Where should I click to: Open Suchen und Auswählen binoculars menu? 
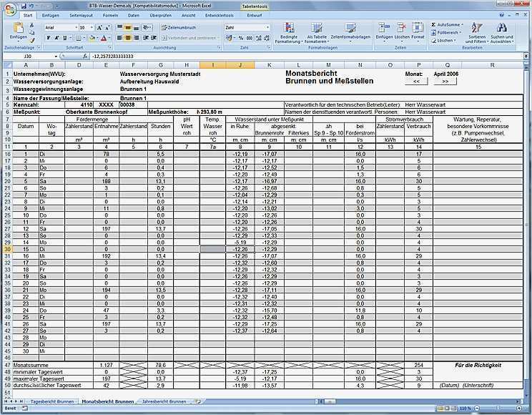(502, 33)
